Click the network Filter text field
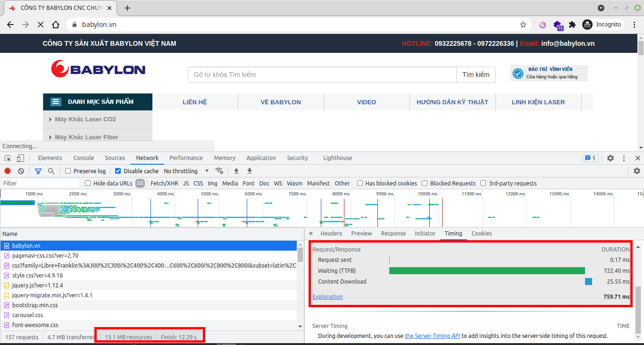 41,183
